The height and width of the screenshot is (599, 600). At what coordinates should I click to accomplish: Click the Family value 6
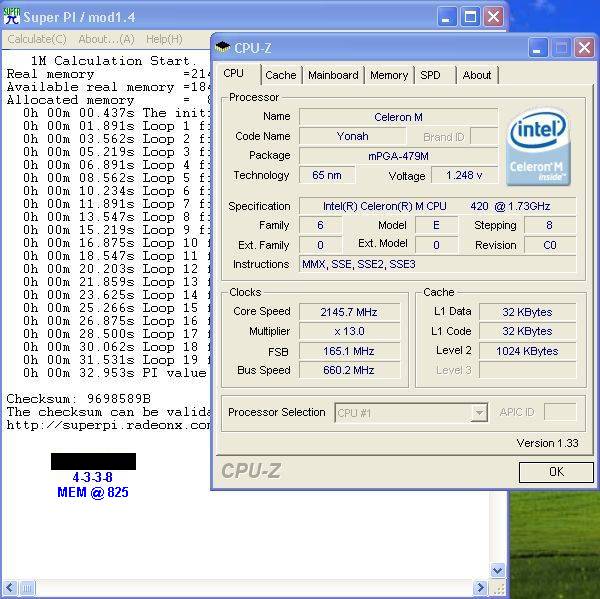pyautogui.click(x=320, y=225)
